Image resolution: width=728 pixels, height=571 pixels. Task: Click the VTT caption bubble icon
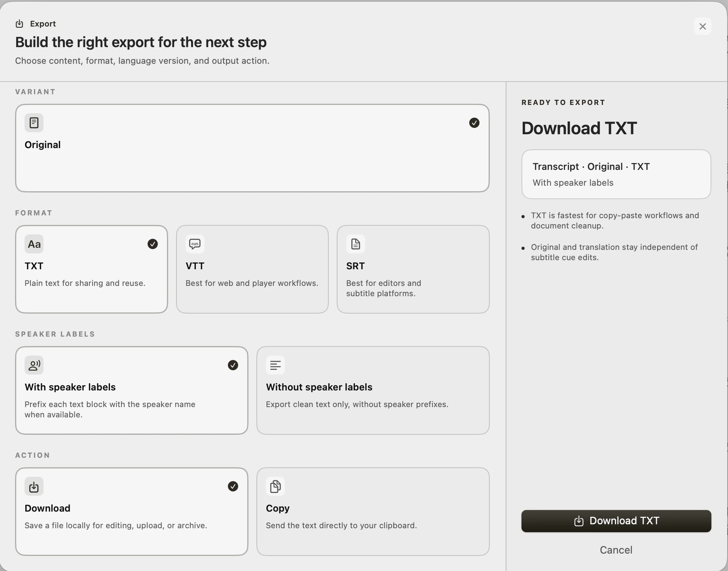(195, 244)
